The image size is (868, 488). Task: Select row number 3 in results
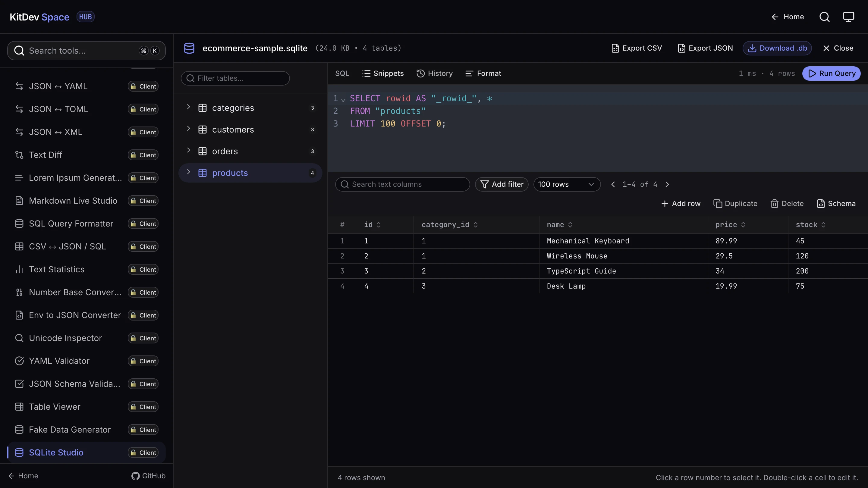pyautogui.click(x=342, y=271)
